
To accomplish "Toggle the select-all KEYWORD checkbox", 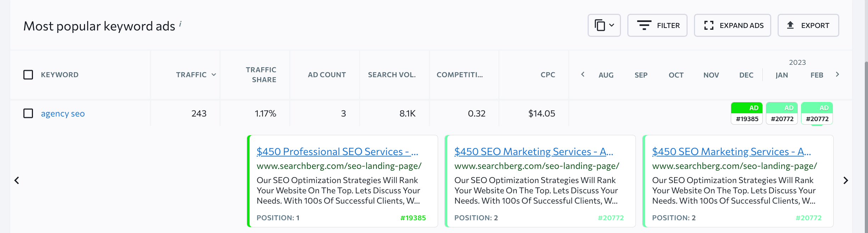I will tap(28, 75).
